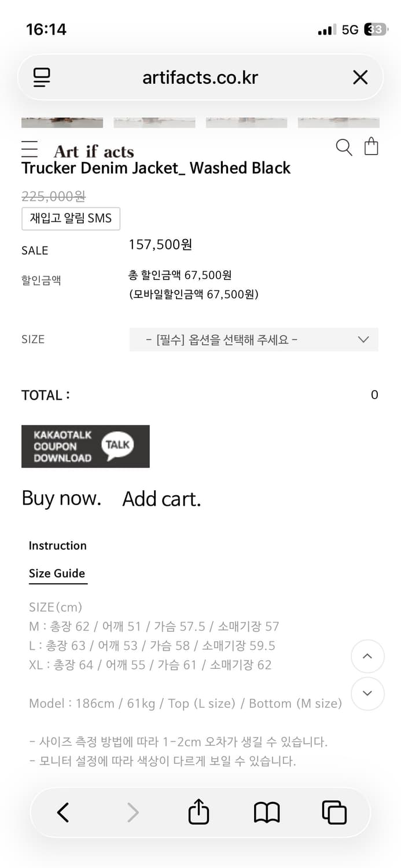
Task: Open the tab overview icon in Safari
Action: pos(334,812)
